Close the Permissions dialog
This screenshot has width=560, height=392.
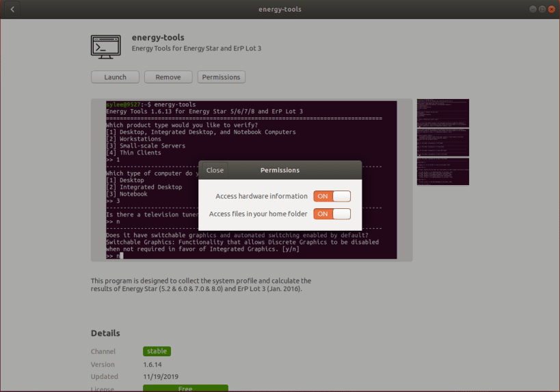[215, 170]
